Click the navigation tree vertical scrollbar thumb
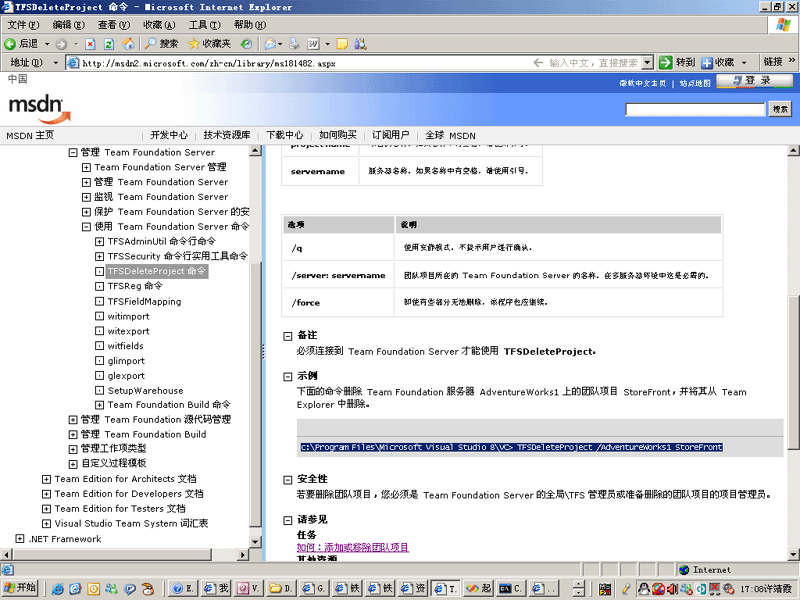The height and width of the screenshot is (600, 800). tap(255, 395)
